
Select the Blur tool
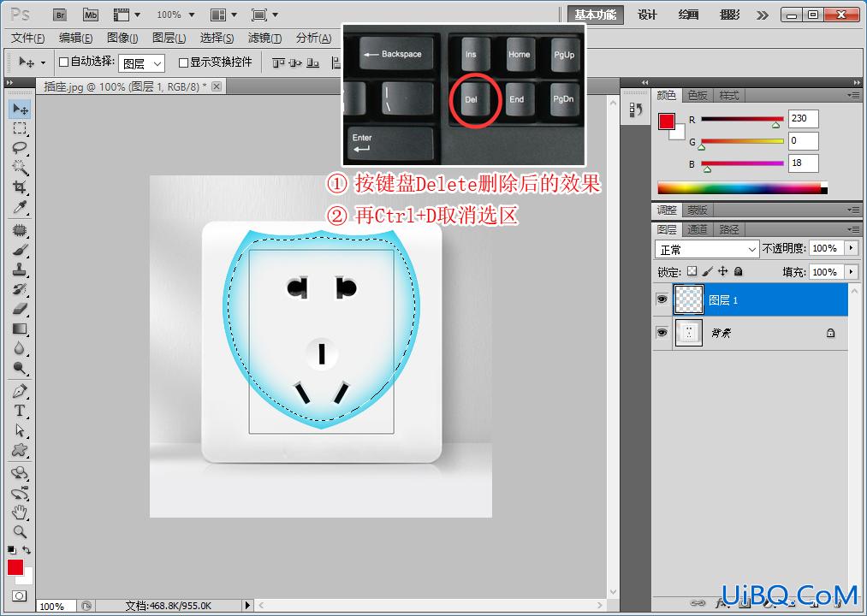(x=20, y=348)
